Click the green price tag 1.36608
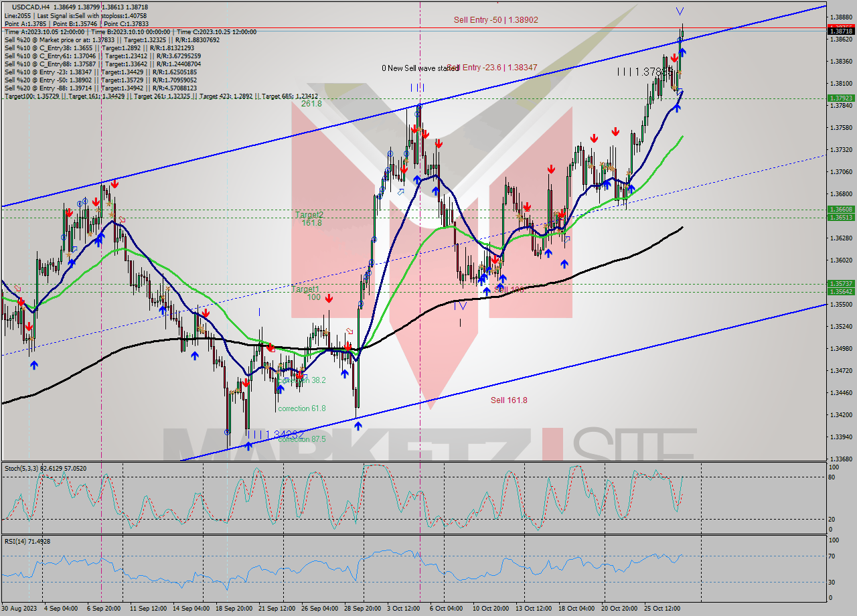The width and height of the screenshot is (857, 616). (x=842, y=210)
